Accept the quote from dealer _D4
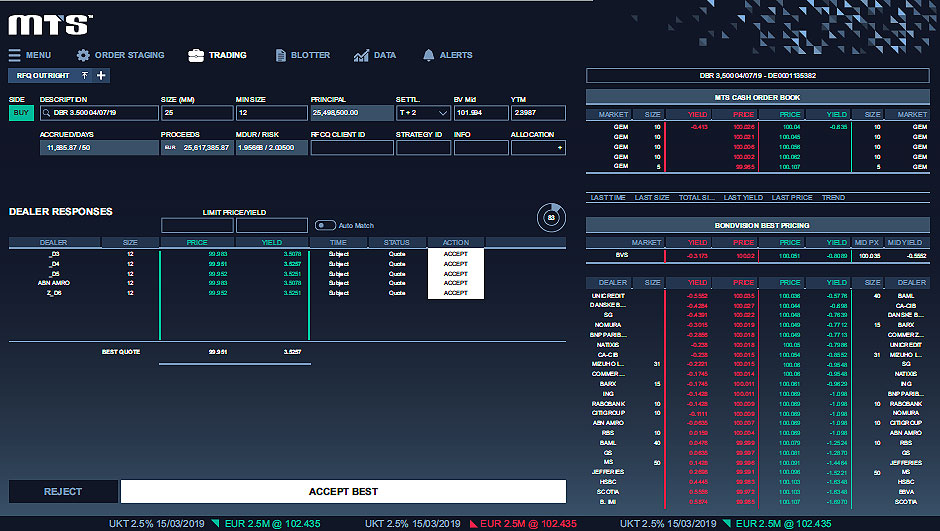940x531 pixels. click(456, 264)
